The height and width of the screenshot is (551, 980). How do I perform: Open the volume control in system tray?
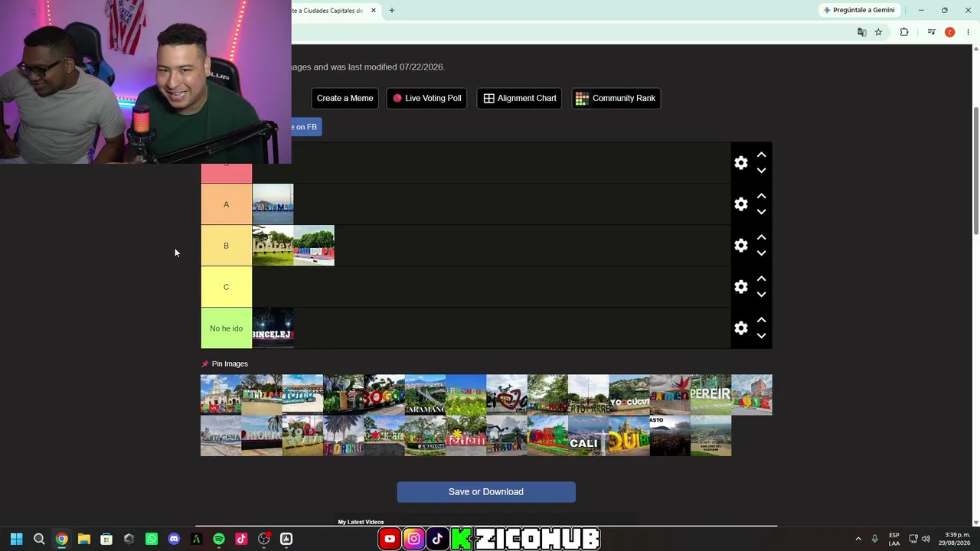(x=926, y=539)
